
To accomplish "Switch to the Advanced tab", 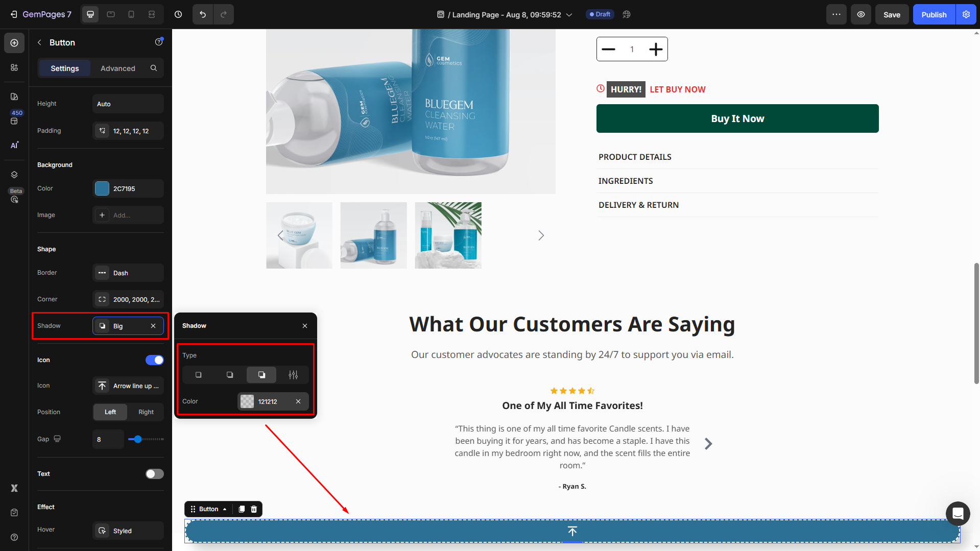I will (x=118, y=68).
